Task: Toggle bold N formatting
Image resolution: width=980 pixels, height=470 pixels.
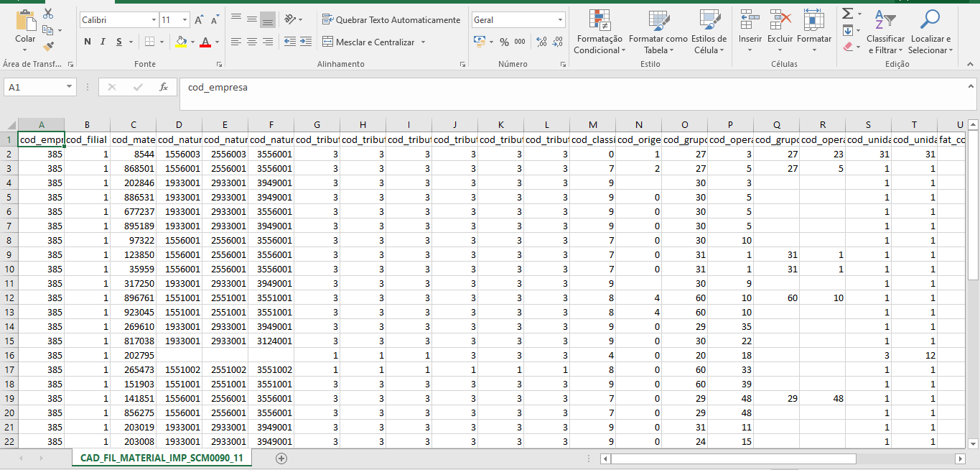Action: (x=88, y=42)
